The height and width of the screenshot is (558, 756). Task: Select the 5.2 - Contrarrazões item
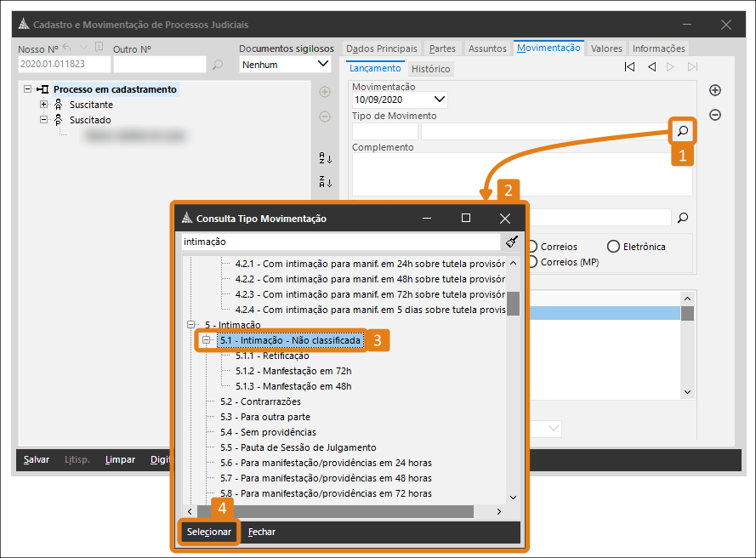tap(259, 401)
